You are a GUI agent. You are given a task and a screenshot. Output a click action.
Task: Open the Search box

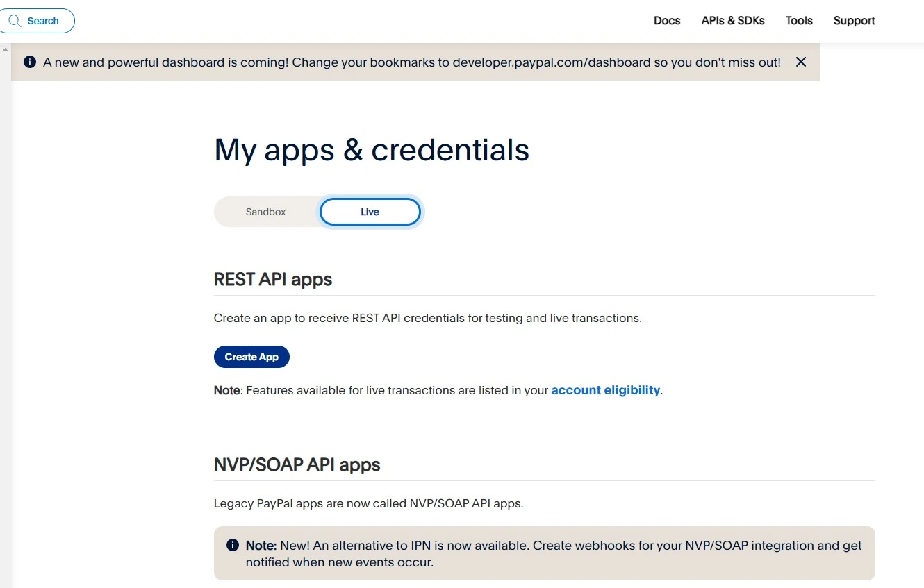(37, 21)
